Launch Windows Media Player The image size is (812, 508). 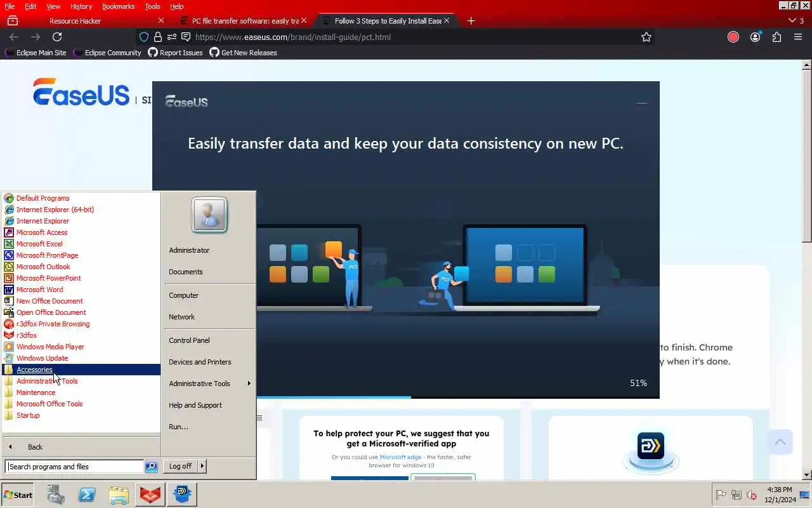click(x=50, y=347)
